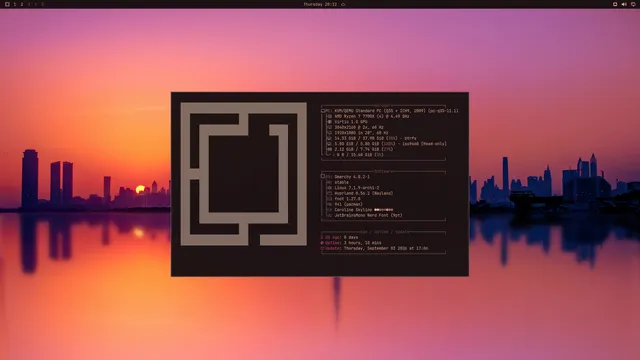
Task: Click the Thursday 20:12 clock
Action: (x=320, y=4)
